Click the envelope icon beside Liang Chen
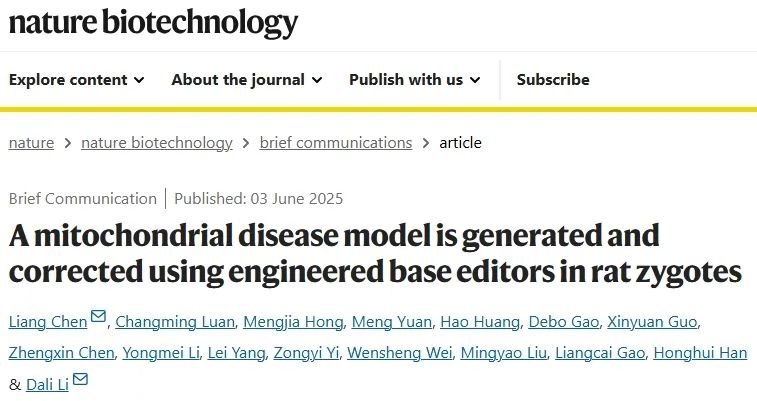The image size is (757, 401). point(98,317)
